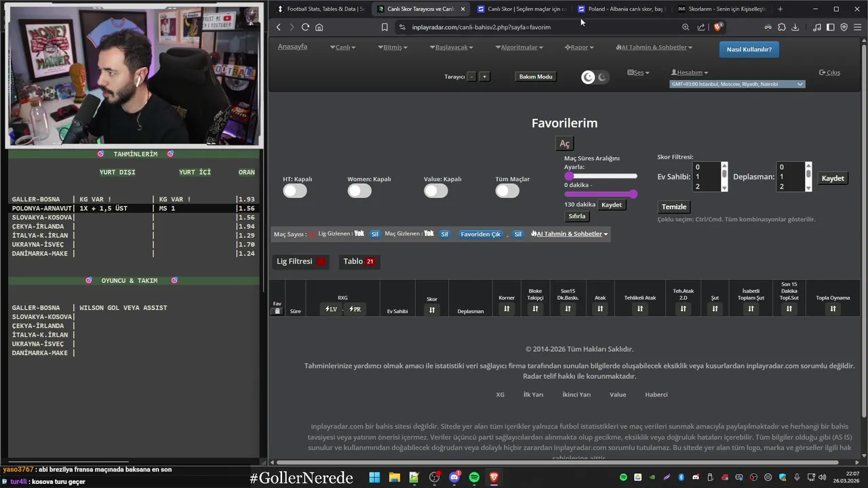Bookmark this page using the bookmark icon
The width and height of the screenshot is (868, 488).
point(384,27)
